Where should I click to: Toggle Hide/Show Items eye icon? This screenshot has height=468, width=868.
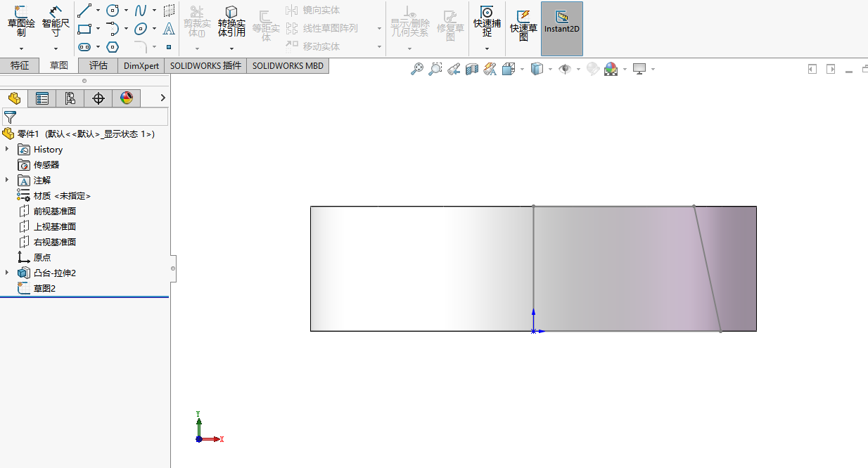(x=564, y=69)
